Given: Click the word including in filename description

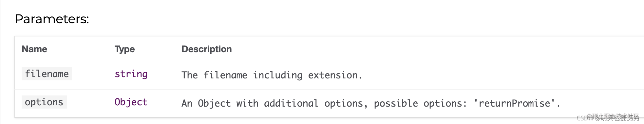Looking at the screenshot, I should click(x=278, y=75).
